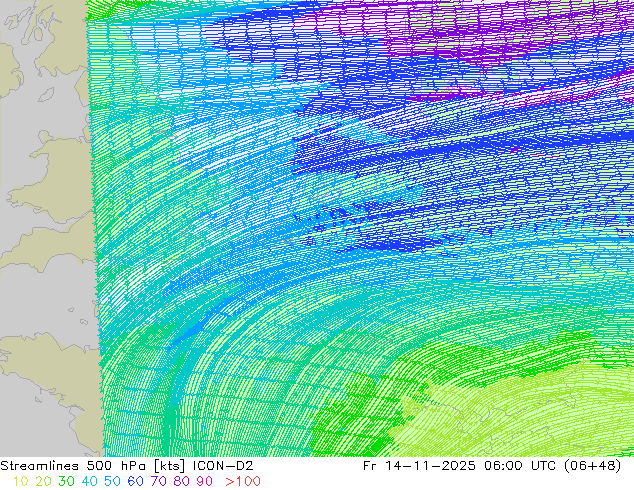Click the forecast offset '(06+48)'

594,466
